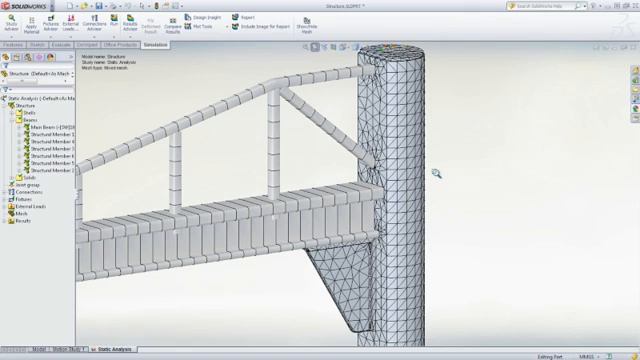Image resolution: width=640 pixels, height=360 pixels.
Task: Switch to the Model tab at bottom
Action: coord(39,349)
